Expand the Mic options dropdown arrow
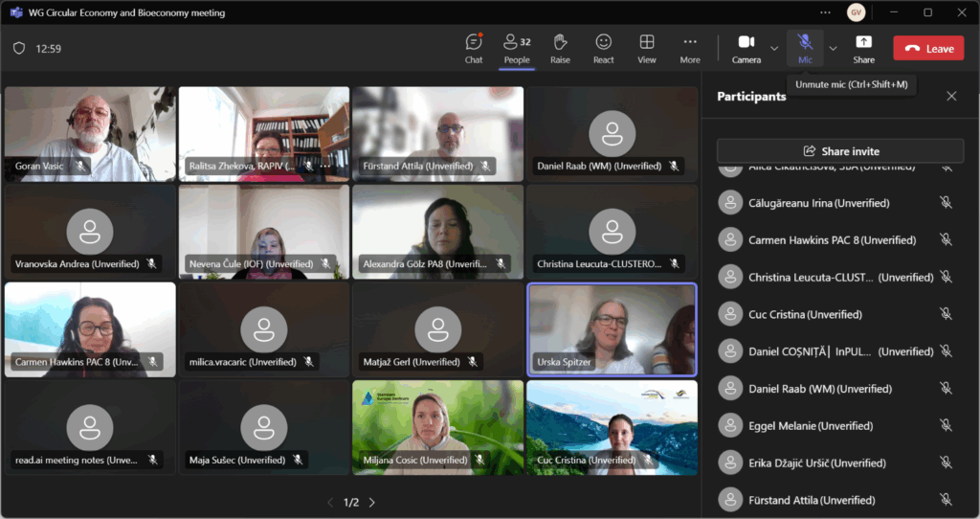This screenshot has width=980, height=519. click(833, 48)
